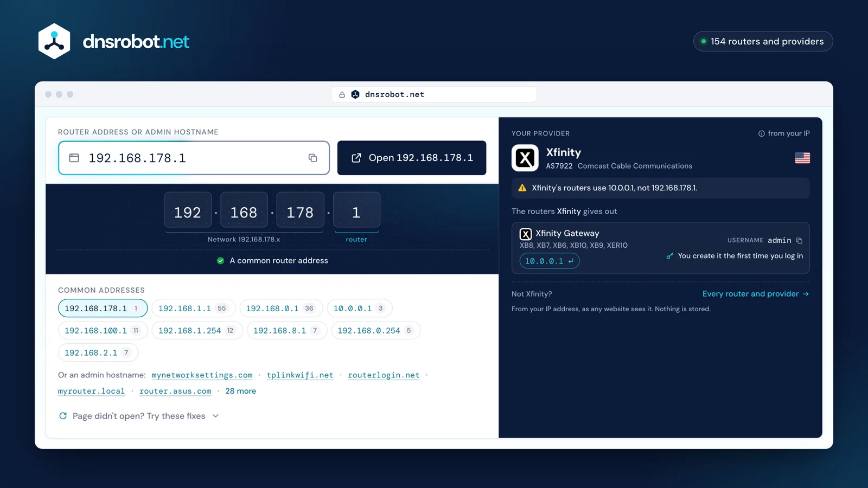Image resolution: width=868 pixels, height=488 pixels.
Task: Click the dnsrobot favicon in the URL bar
Action: pyautogui.click(x=355, y=94)
